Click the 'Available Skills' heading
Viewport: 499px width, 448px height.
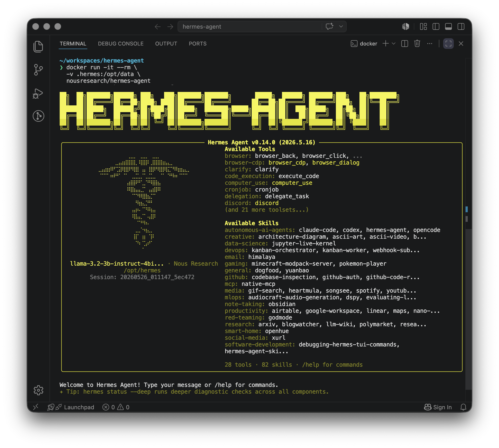click(252, 223)
